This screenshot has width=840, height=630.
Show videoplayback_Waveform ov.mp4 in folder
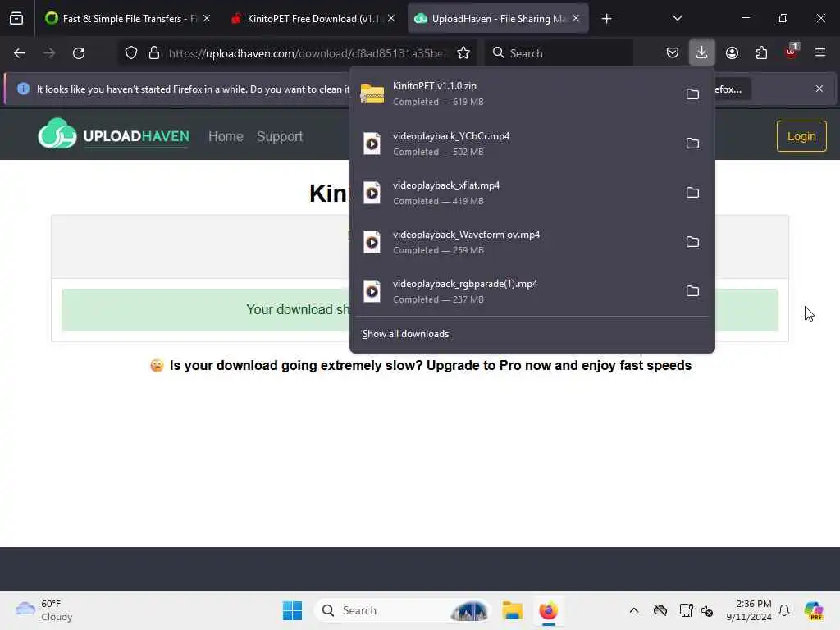[x=692, y=242]
